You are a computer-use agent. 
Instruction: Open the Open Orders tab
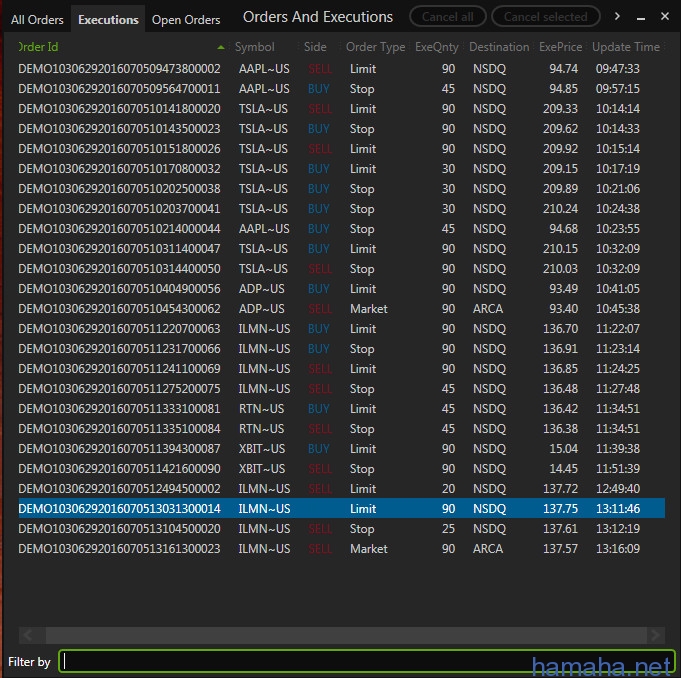(x=186, y=20)
